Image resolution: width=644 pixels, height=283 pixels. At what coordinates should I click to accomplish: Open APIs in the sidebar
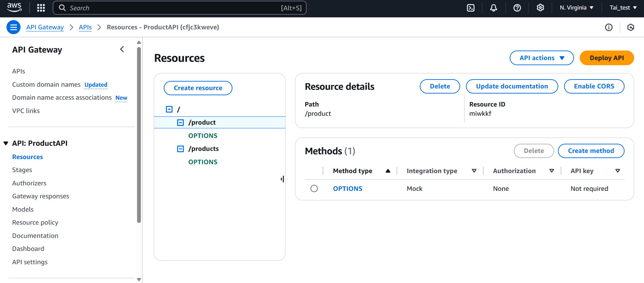[x=19, y=71]
